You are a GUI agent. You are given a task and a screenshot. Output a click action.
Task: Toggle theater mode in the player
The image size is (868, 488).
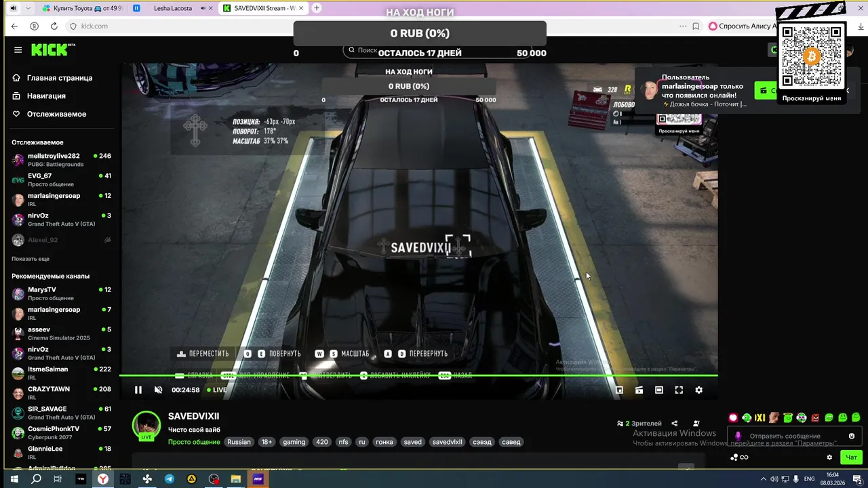click(658, 390)
